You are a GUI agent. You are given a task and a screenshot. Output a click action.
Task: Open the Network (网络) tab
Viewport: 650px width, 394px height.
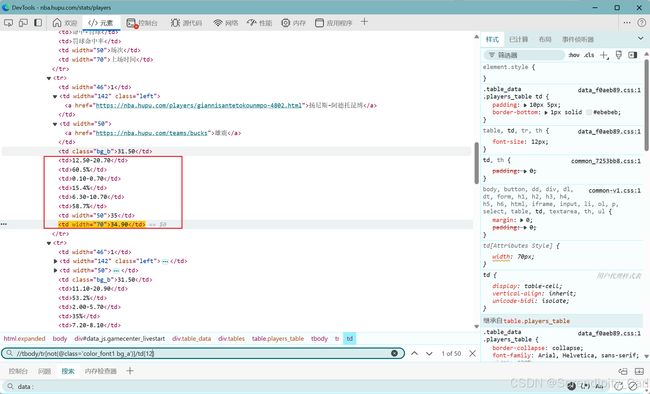226,23
